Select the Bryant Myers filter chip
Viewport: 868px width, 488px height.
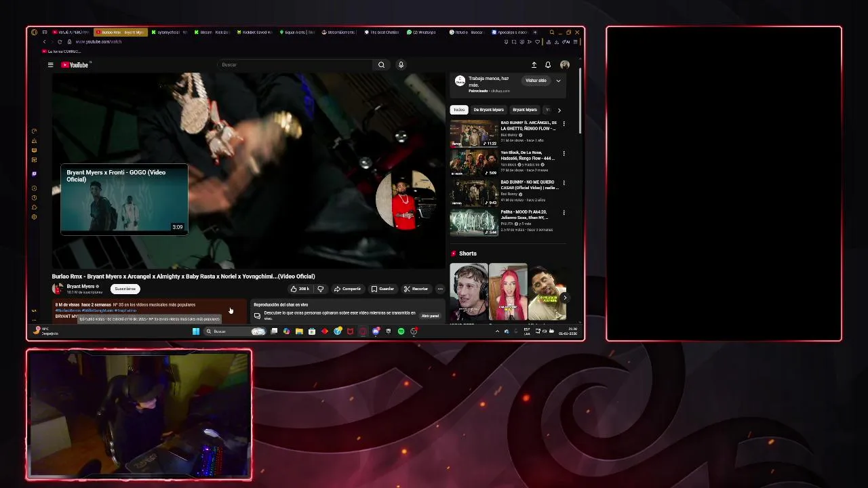coord(524,110)
